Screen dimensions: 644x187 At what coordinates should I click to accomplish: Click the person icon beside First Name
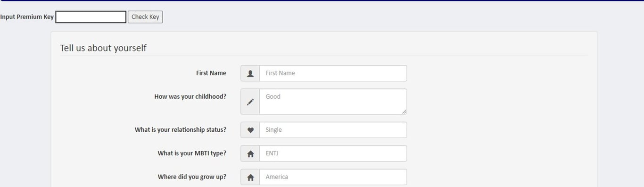point(250,73)
